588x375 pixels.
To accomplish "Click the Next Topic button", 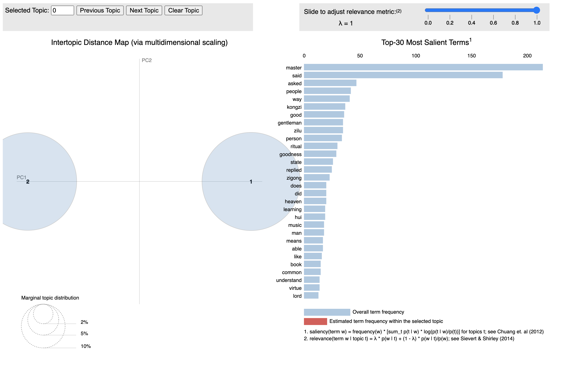I will (x=144, y=10).
